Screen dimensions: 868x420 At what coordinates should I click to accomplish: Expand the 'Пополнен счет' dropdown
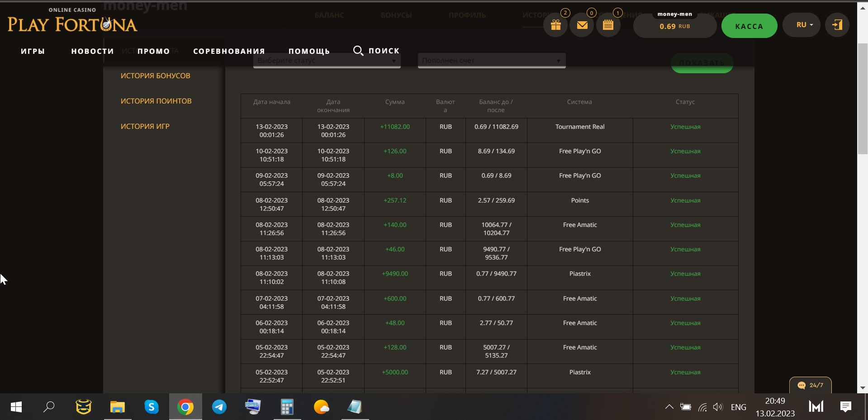click(x=491, y=61)
